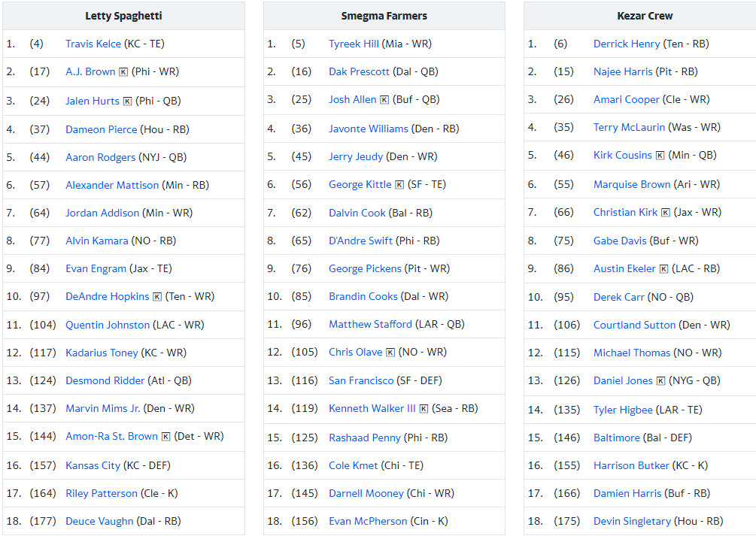Viewport: 756px width, 539px height.
Task: Open Tyreek Hill's player link
Action: [354, 44]
